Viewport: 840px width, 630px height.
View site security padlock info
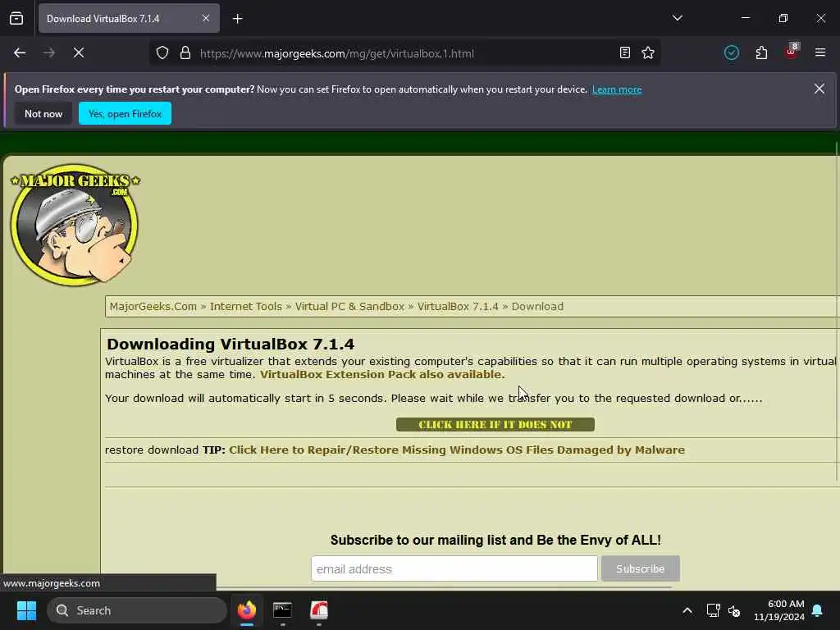(x=185, y=53)
